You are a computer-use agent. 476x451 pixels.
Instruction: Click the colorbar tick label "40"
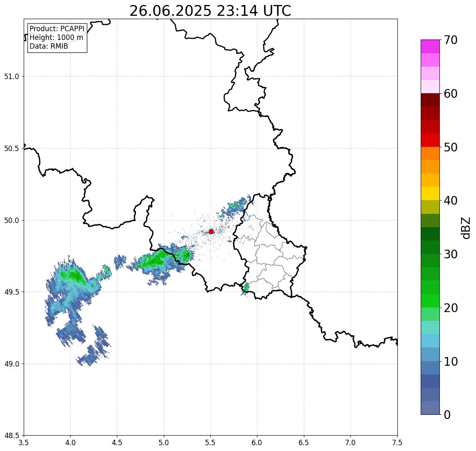pyautogui.click(x=450, y=201)
